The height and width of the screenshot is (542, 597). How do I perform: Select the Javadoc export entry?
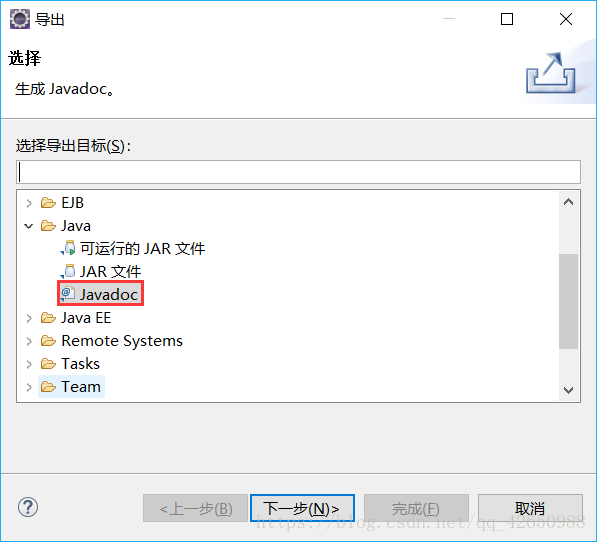pyautogui.click(x=109, y=294)
